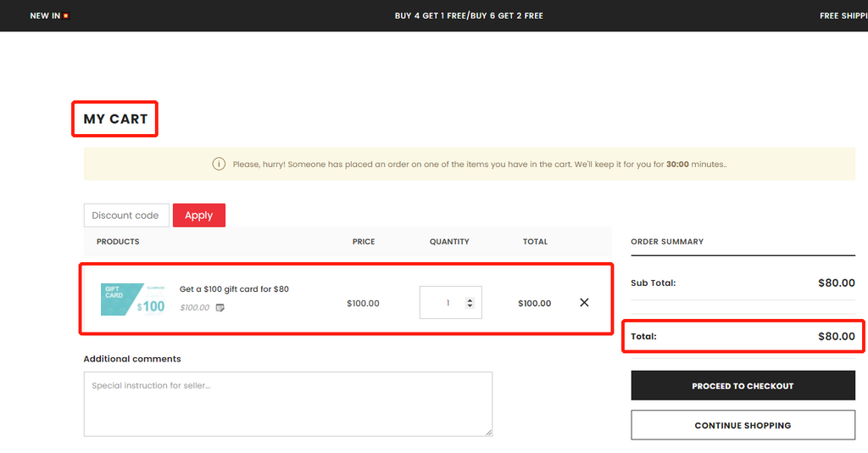The image size is (868, 453).
Task: Click the note icon beside $100.00 price
Action: [x=220, y=308]
